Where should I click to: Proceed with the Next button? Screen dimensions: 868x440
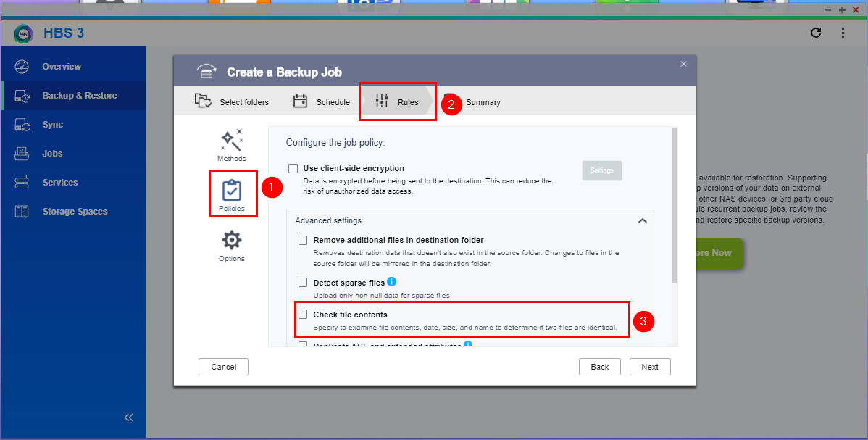tap(649, 366)
